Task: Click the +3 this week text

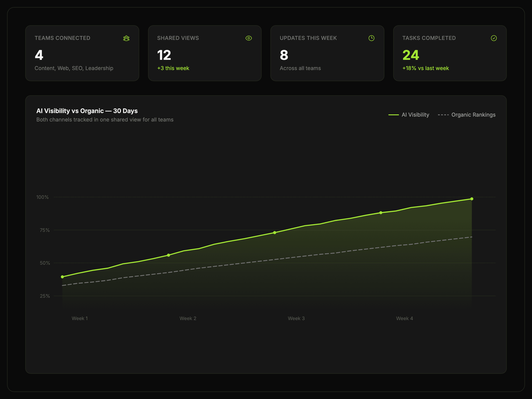Action: click(173, 68)
